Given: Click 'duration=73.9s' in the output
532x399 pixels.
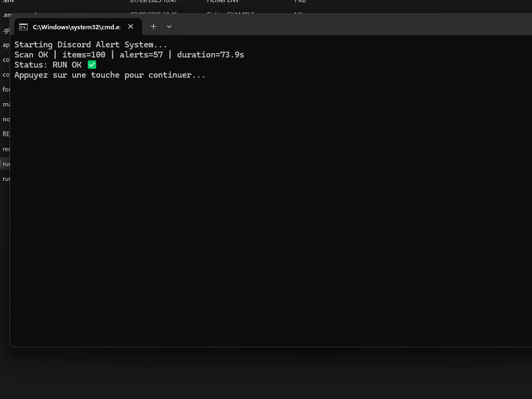Looking at the screenshot, I should coord(210,55).
